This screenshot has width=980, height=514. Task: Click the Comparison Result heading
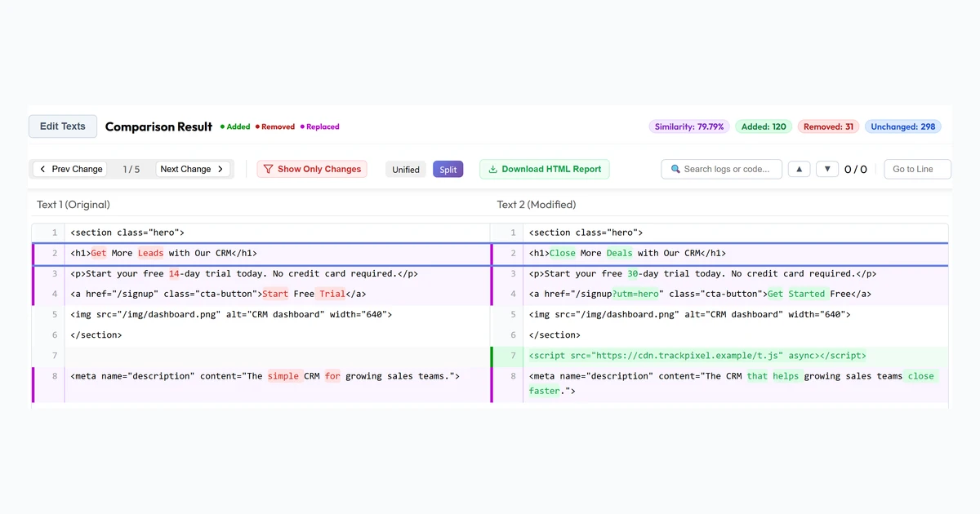coord(158,126)
